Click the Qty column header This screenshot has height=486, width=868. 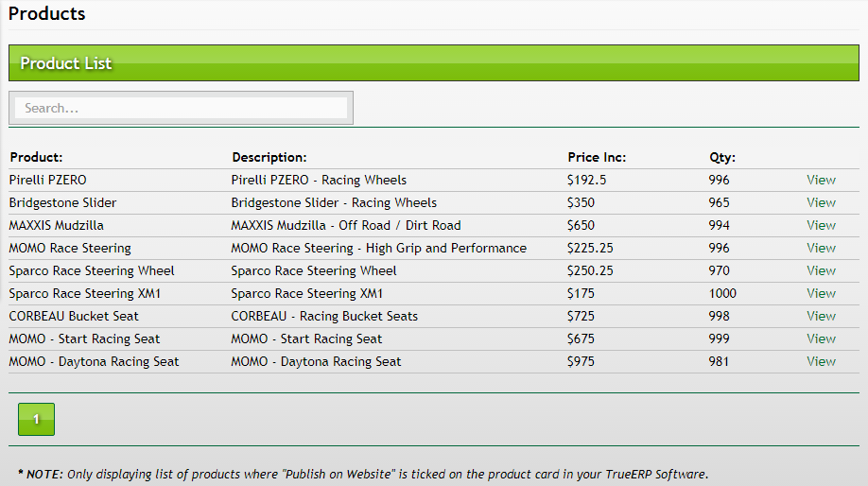tap(722, 157)
